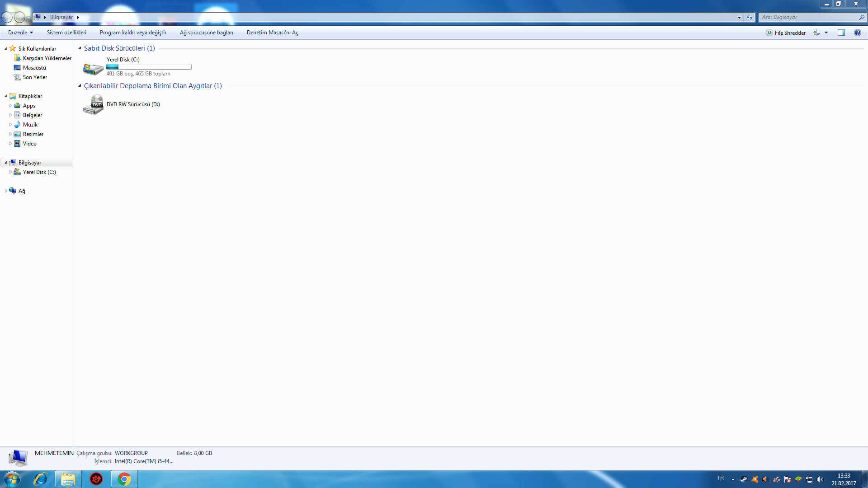Select Bilgisayar in the navigation pane
Viewport: 868px width, 488px height.
tap(30, 163)
